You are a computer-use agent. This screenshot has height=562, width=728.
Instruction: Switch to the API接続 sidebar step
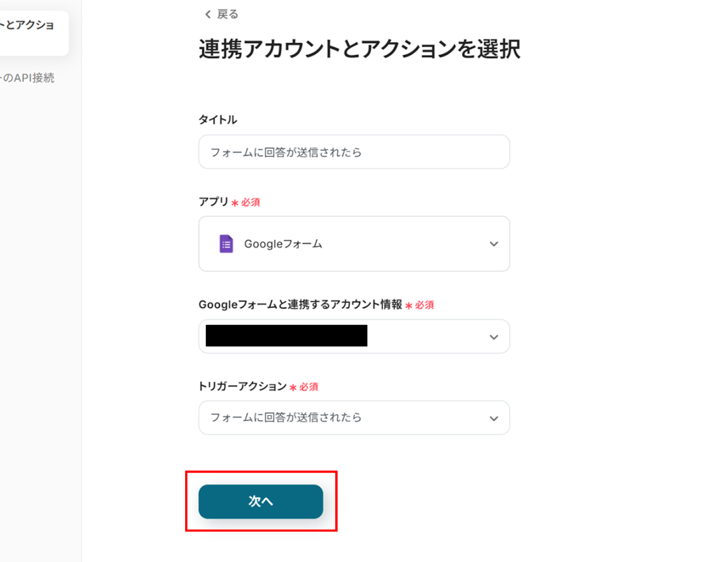coord(28,78)
